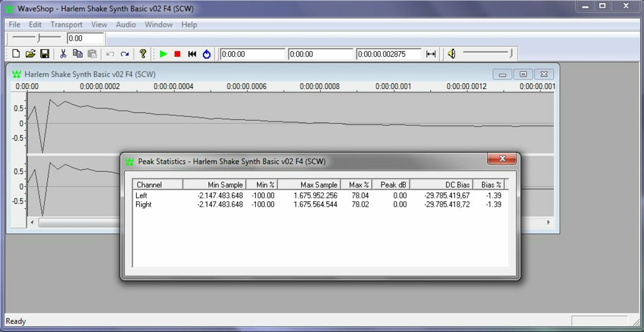Click the slider left of the 0.00 field
Viewport: 644px width, 332px height.
tap(36, 38)
